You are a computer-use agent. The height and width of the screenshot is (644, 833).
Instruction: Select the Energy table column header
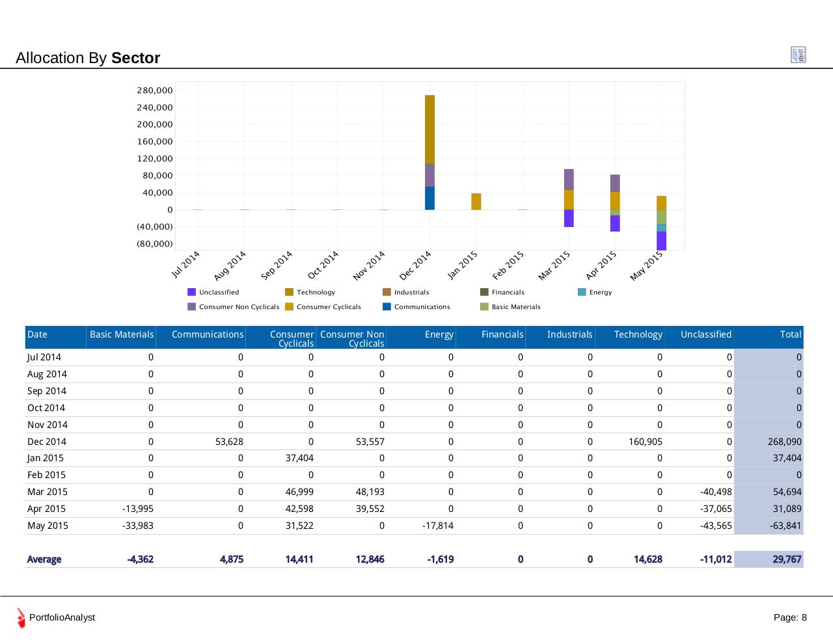click(x=422, y=337)
